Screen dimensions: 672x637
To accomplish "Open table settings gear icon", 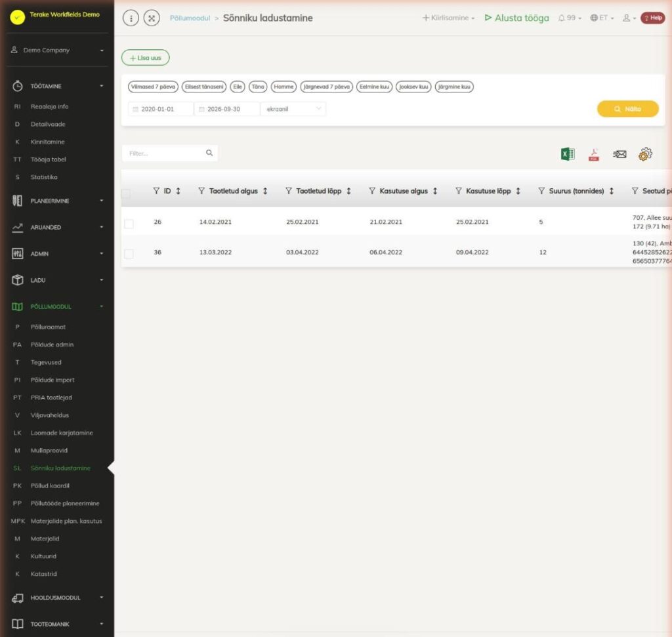I will pyautogui.click(x=645, y=154).
